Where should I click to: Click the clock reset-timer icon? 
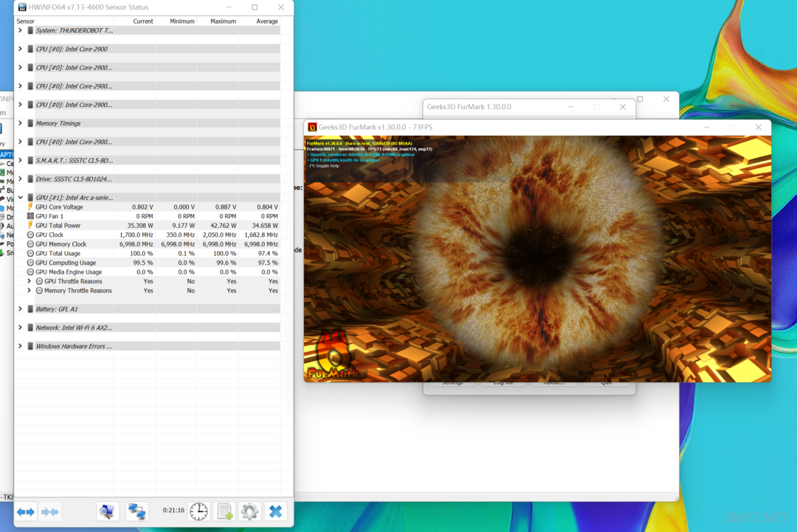(x=199, y=511)
